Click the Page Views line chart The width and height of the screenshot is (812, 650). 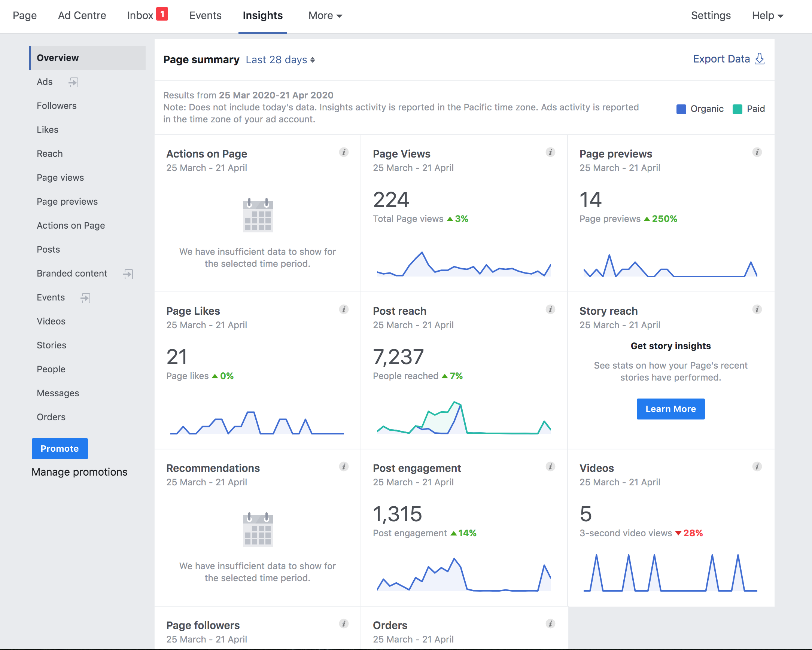[463, 264]
